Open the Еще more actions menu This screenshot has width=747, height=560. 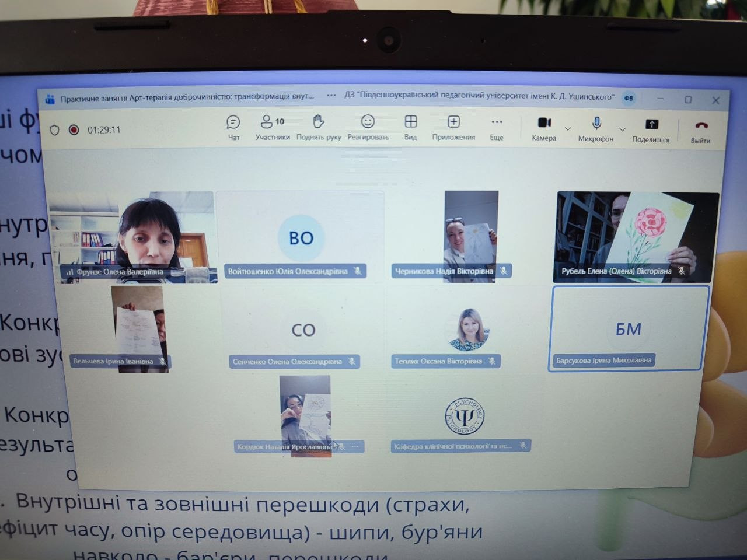(496, 127)
